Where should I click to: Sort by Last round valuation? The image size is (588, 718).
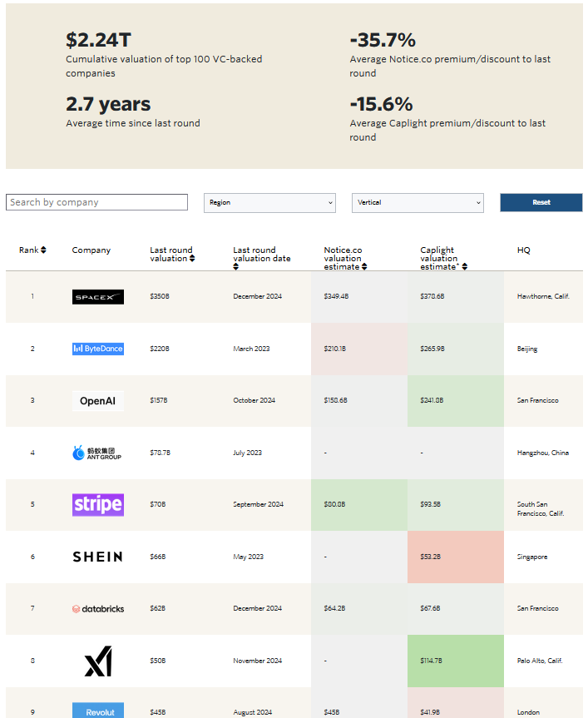pos(192,258)
